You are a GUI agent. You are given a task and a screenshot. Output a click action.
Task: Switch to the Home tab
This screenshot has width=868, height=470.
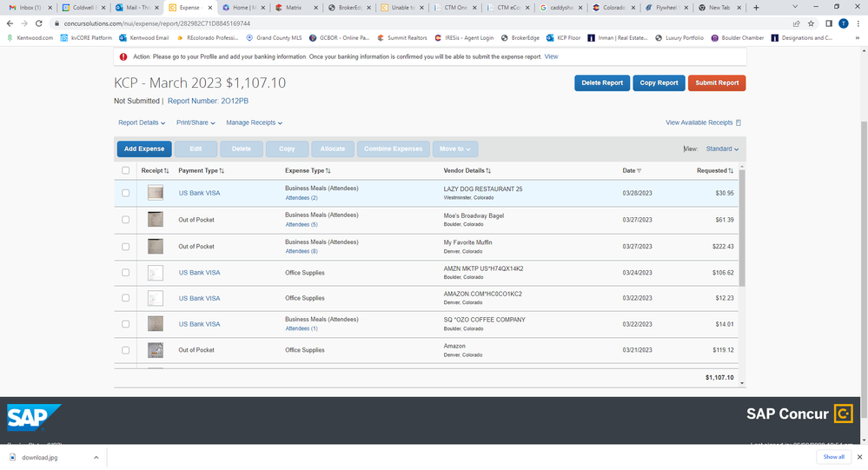click(243, 8)
